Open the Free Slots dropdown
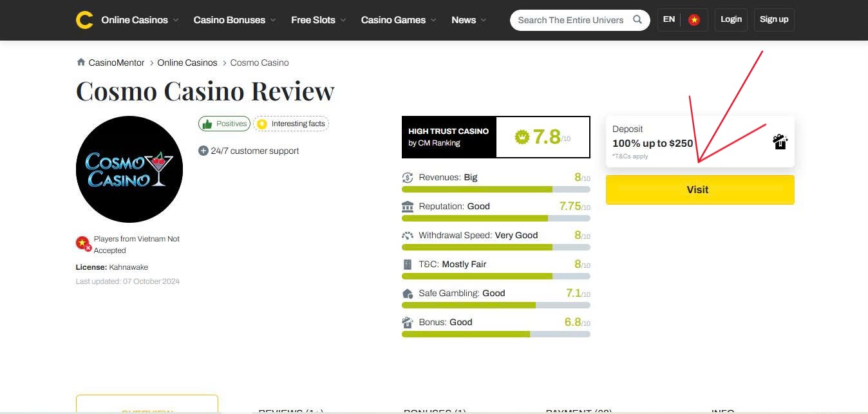Image resolution: width=868 pixels, height=414 pixels. (319, 20)
